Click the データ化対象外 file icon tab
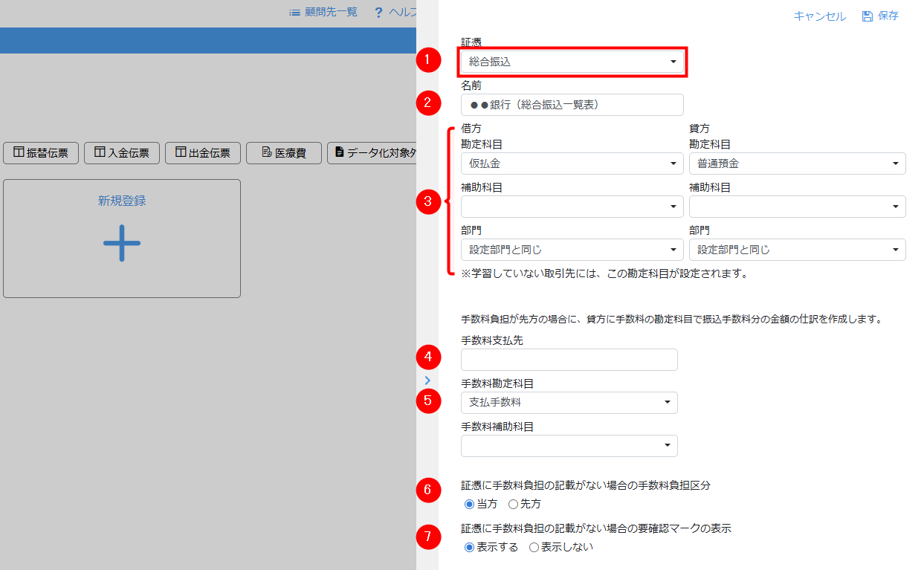 point(340,152)
